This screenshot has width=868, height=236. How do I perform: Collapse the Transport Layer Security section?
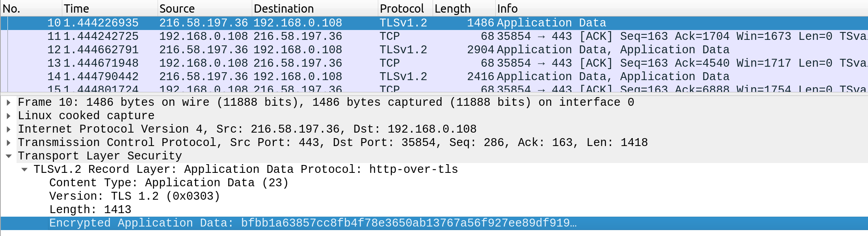(8, 156)
